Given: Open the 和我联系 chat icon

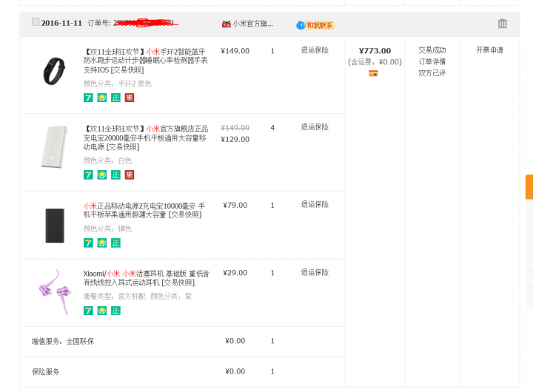Looking at the screenshot, I should coord(315,25).
